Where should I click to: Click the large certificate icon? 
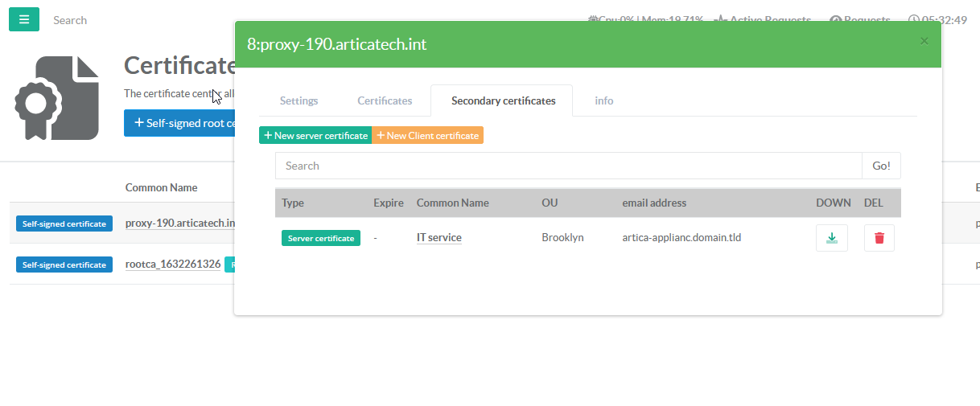56,98
